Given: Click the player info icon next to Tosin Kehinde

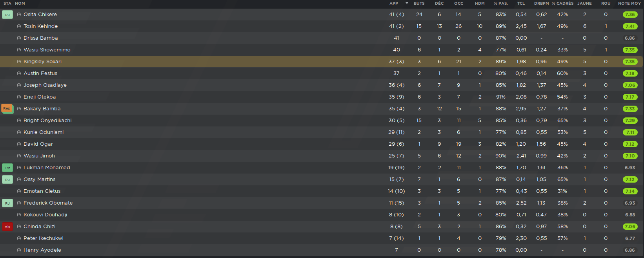Looking at the screenshot, I should (19, 26).
